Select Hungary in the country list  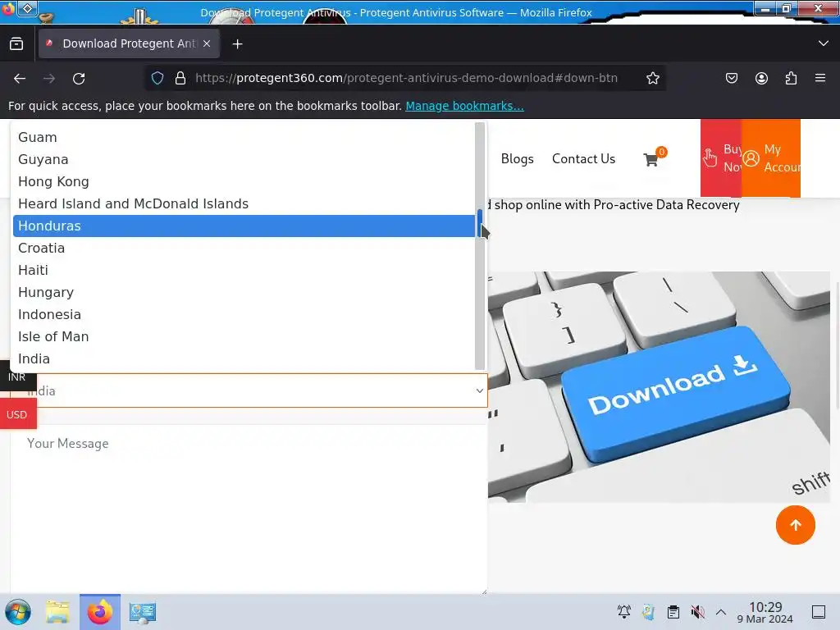click(244, 293)
